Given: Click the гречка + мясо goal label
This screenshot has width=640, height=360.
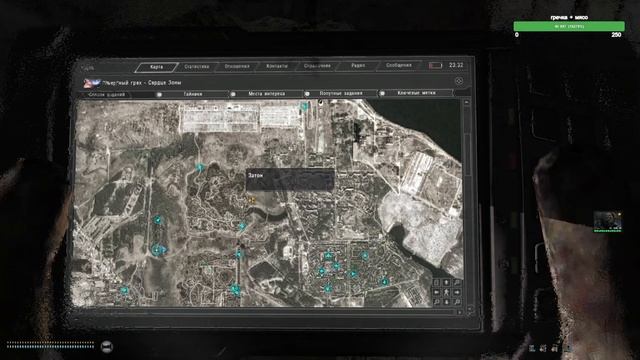Looking at the screenshot, I should point(569,17).
